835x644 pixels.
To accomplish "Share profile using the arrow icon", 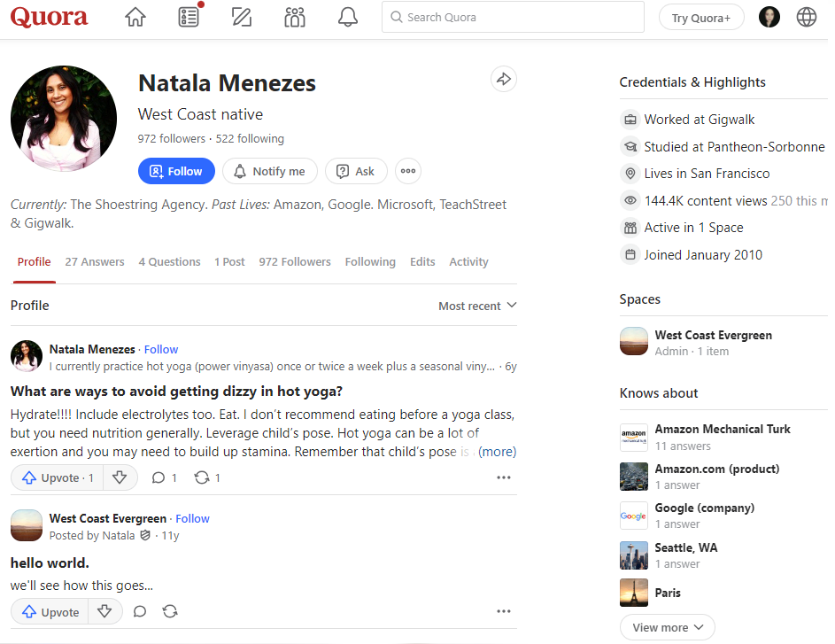I will (504, 80).
